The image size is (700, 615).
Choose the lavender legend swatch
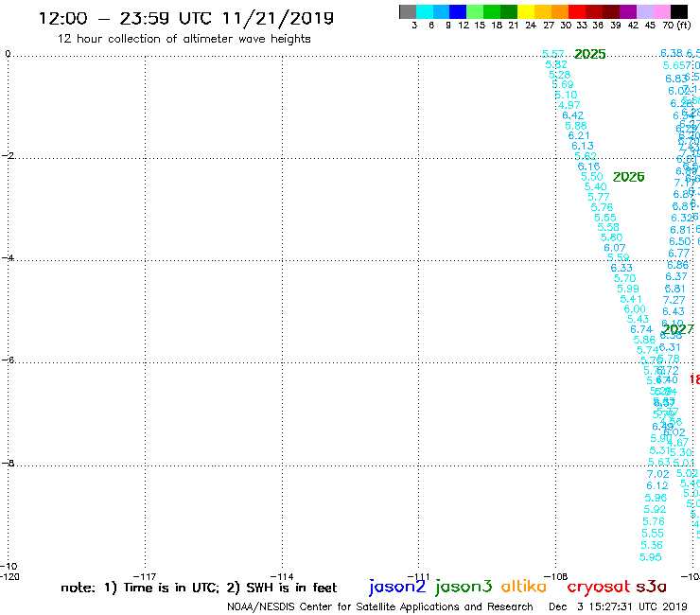point(645,11)
